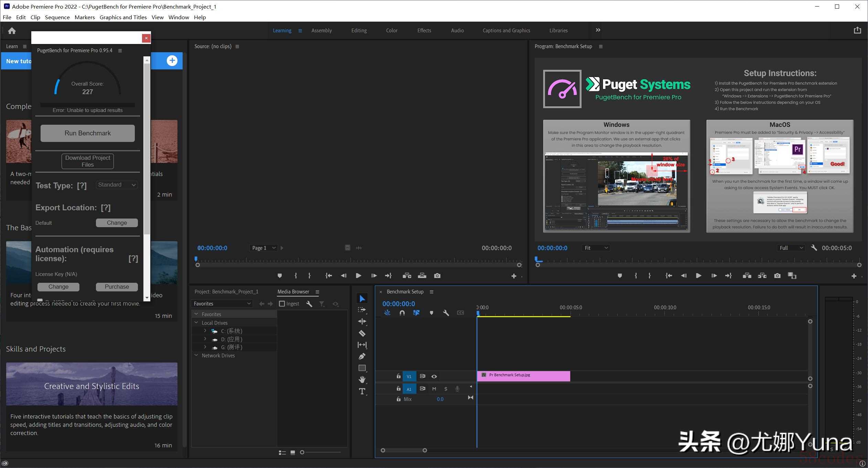Close the PugetBench extension panel
868x468 pixels.
146,38
